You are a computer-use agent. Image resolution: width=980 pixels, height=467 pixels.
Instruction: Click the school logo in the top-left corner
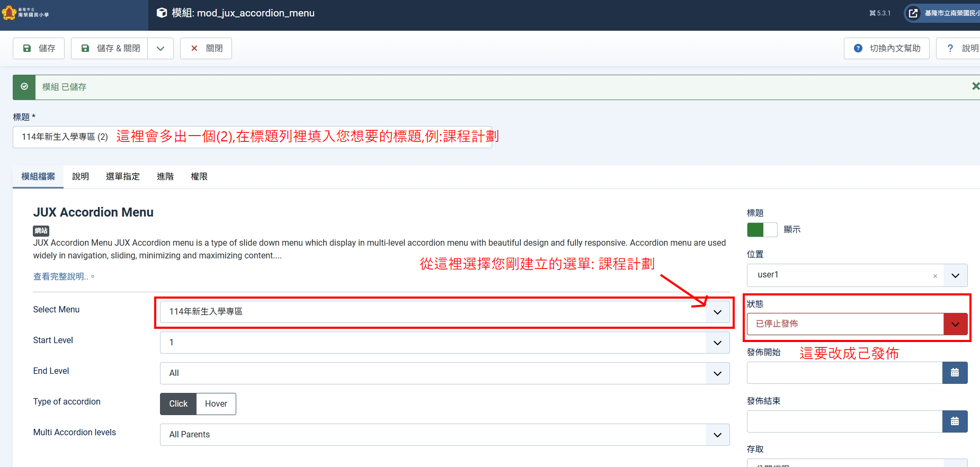click(x=25, y=12)
